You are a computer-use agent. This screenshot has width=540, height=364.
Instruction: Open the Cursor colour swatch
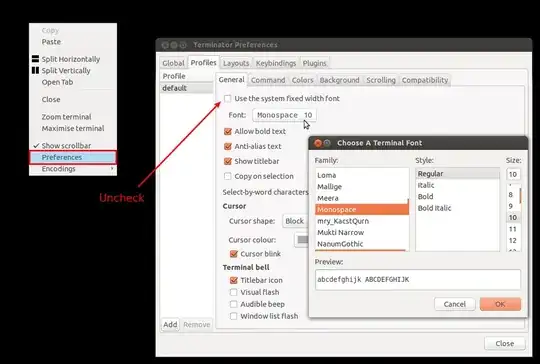[302, 240]
